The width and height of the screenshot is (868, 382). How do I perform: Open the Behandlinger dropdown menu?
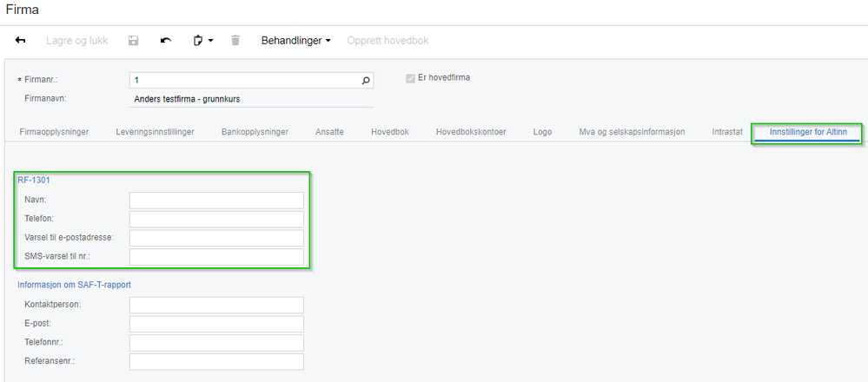[296, 41]
